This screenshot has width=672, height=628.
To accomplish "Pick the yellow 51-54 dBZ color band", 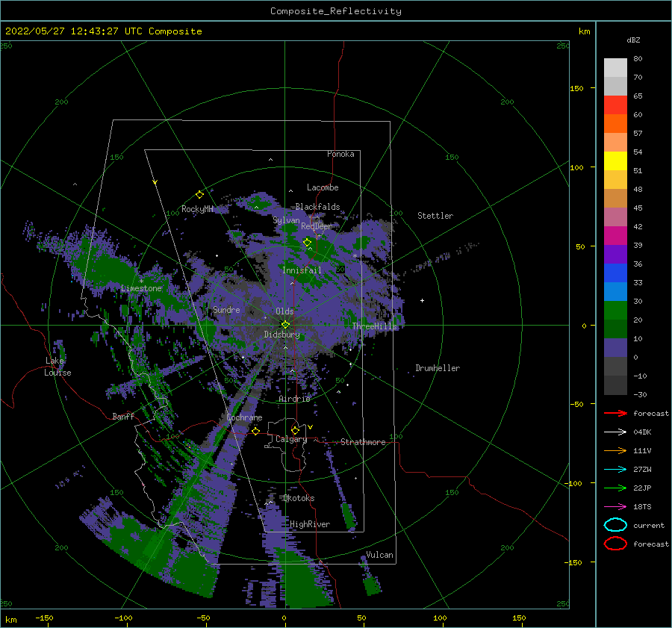I will [x=615, y=161].
